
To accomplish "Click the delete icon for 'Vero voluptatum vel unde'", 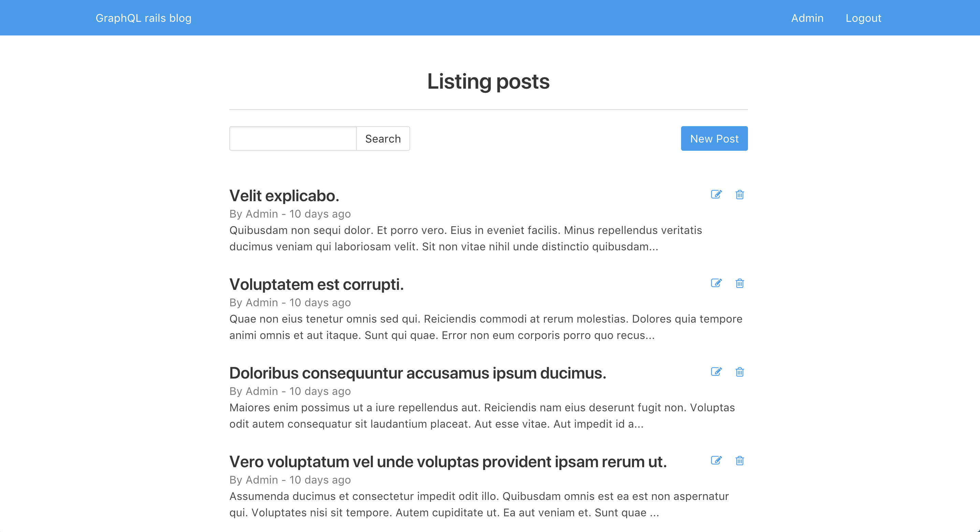I will click(739, 461).
